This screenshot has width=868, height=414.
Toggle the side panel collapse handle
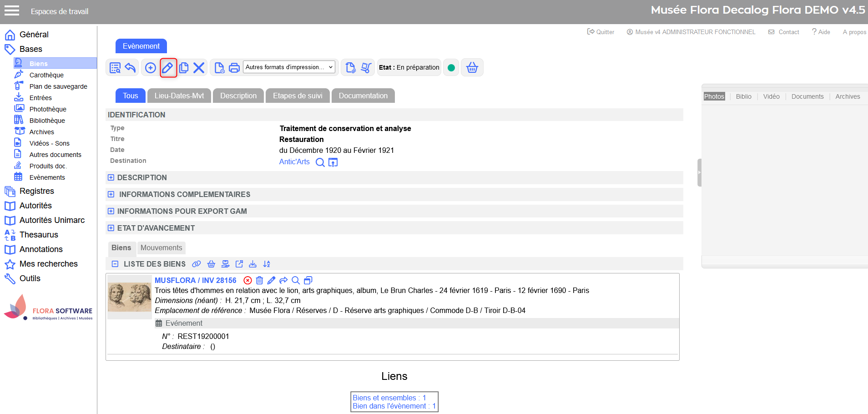tap(699, 172)
